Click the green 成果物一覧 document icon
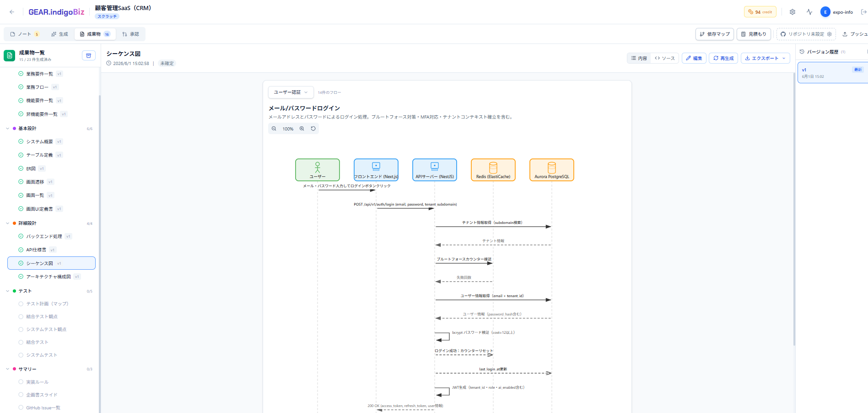The height and width of the screenshot is (413, 868). (x=9, y=55)
